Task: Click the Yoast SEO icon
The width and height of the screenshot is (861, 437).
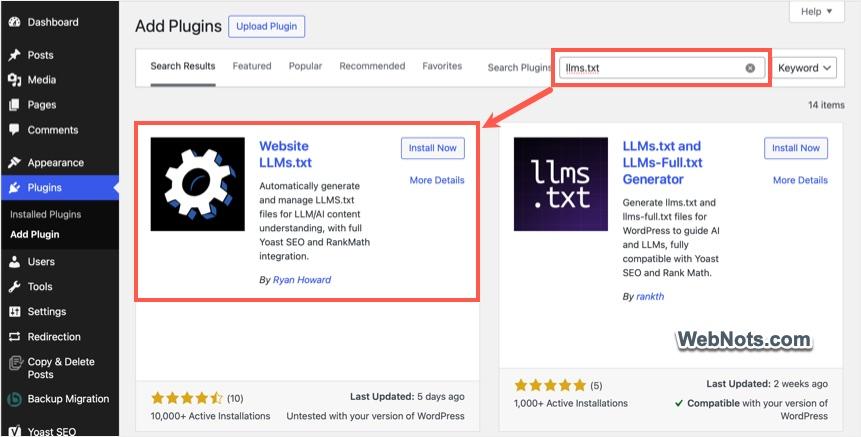Action: tap(15, 431)
